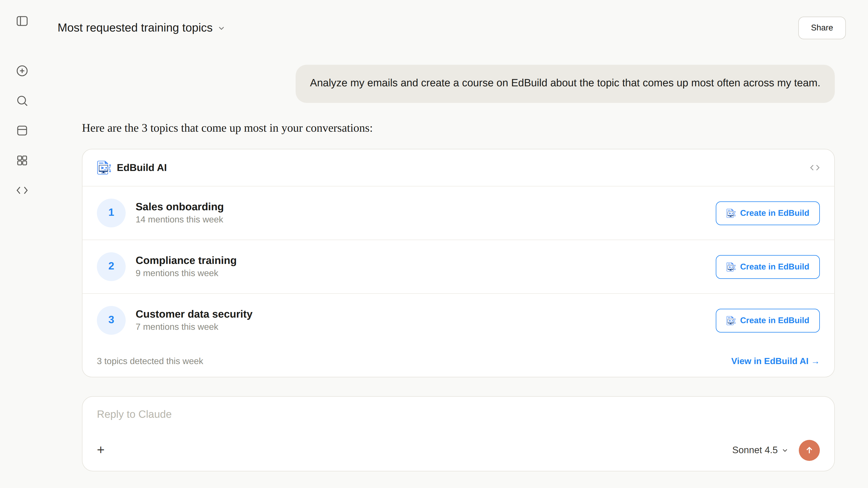Click the number 1 badge for Sales onboarding
The image size is (868, 488).
(x=111, y=213)
